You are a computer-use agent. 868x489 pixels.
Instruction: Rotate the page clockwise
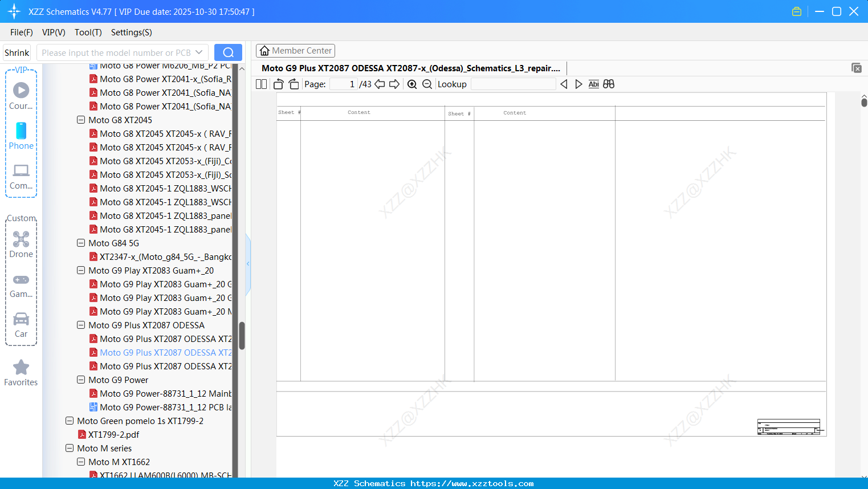[x=294, y=84]
